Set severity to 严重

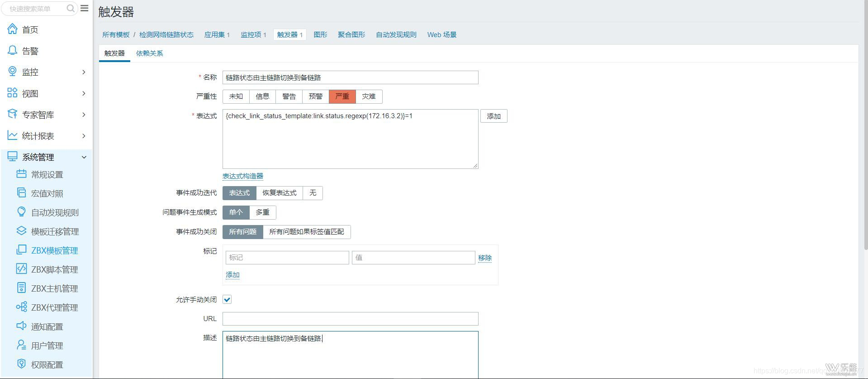coord(342,96)
